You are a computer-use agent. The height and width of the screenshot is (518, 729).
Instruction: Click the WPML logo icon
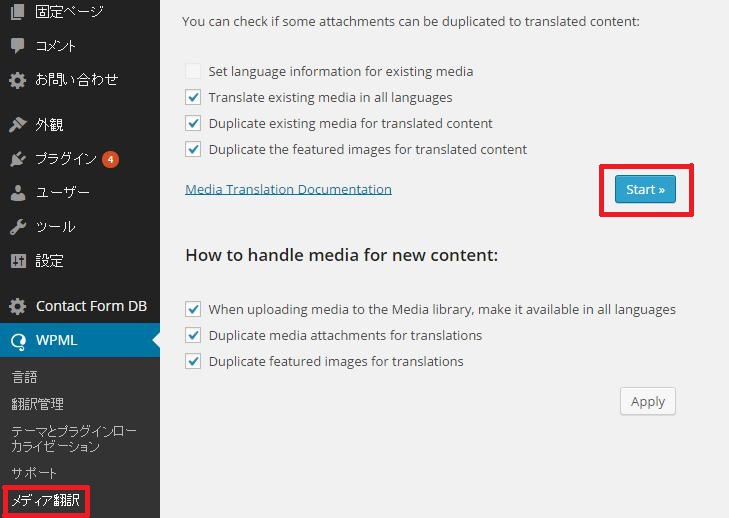click(18, 341)
